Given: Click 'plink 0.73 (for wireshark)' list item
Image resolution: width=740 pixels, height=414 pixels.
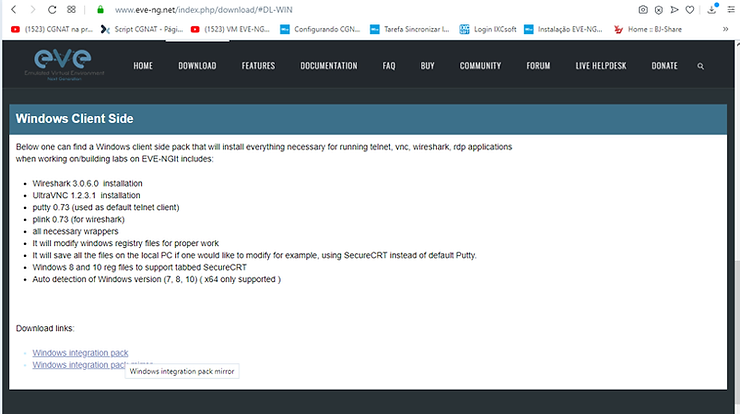Looking at the screenshot, I should (x=78, y=220).
